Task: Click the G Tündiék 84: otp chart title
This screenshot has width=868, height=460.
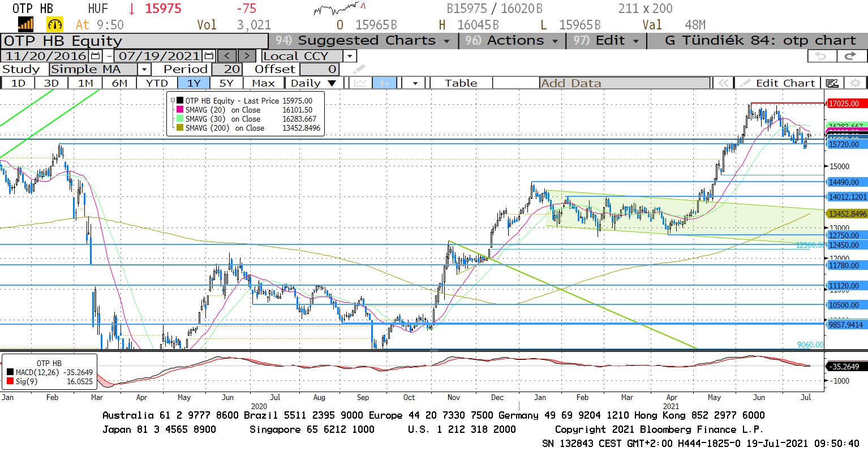Action: pyautogui.click(x=760, y=41)
